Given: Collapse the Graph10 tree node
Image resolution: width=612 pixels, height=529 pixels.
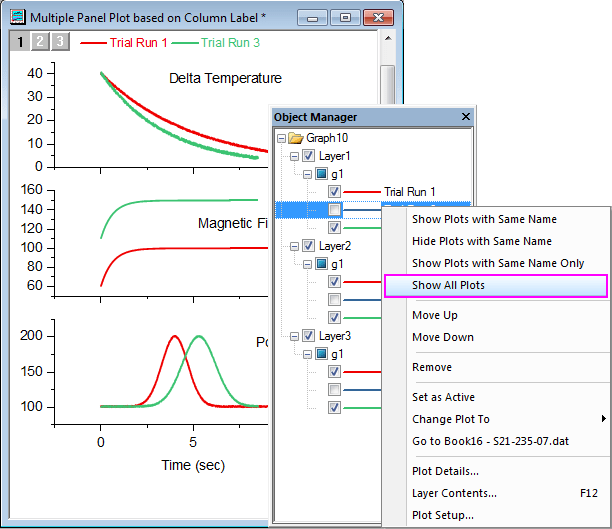Looking at the screenshot, I should pyautogui.click(x=281, y=138).
